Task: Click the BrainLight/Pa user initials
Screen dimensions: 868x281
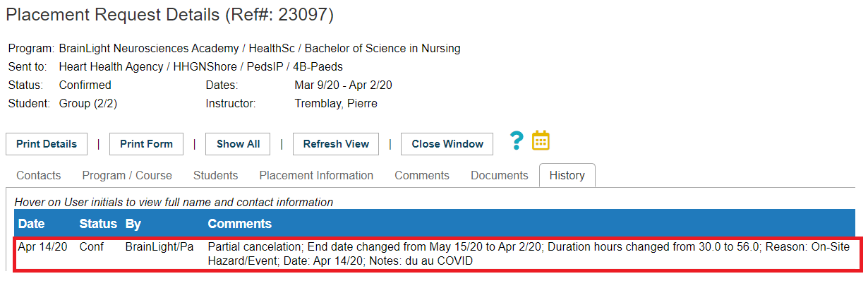Action: (x=159, y=248)
